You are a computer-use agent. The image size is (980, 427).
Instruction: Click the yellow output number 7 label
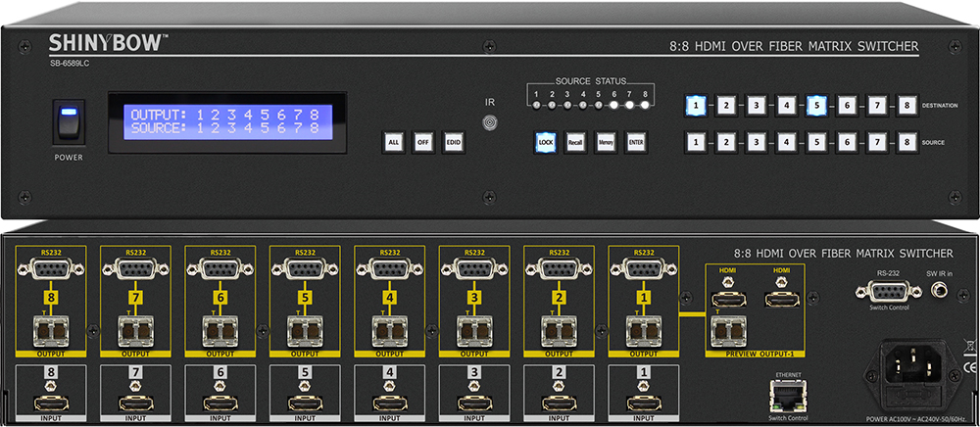tap(135, 299)
